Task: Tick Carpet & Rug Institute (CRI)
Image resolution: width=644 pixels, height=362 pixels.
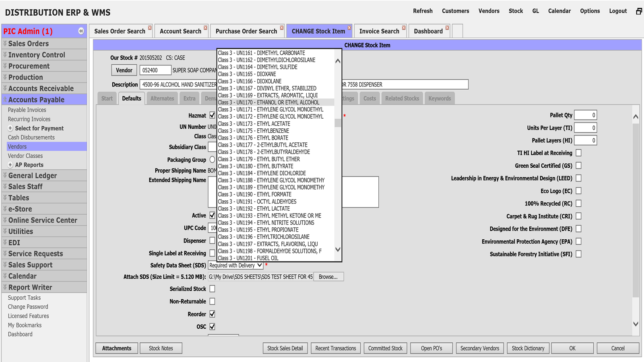Action: (x=578, y=216)
